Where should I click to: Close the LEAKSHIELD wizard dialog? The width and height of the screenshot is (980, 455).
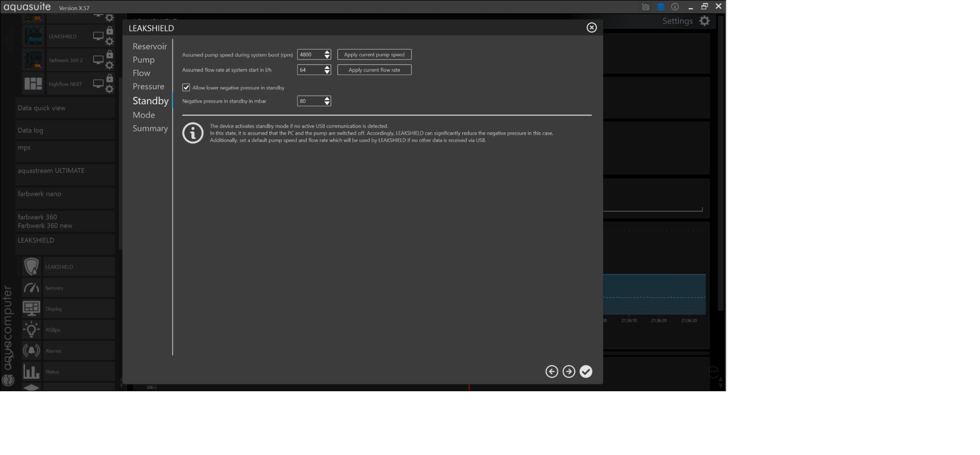pyautogui.click(x=591, y=28)
